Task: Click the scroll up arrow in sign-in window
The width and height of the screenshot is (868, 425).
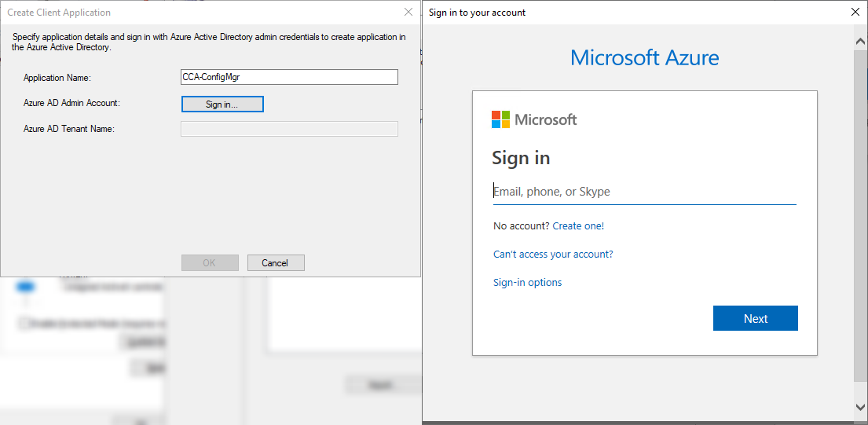Action: click(x=861, y=42)
